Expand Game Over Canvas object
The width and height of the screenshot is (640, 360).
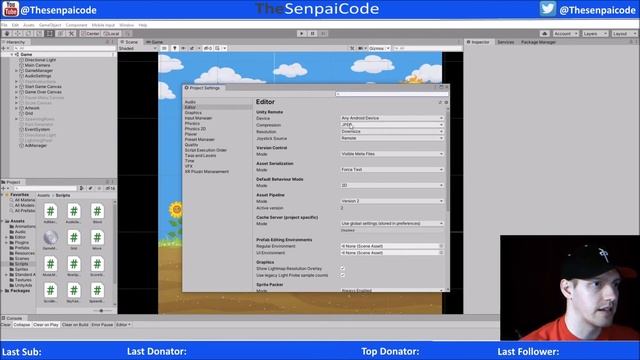[16, 92]
